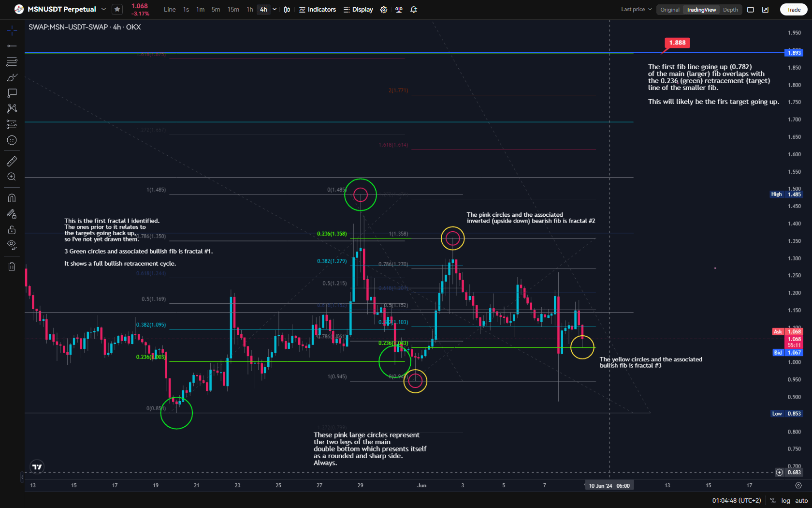Open the Fibonacci retracement tools

(12, 61)
